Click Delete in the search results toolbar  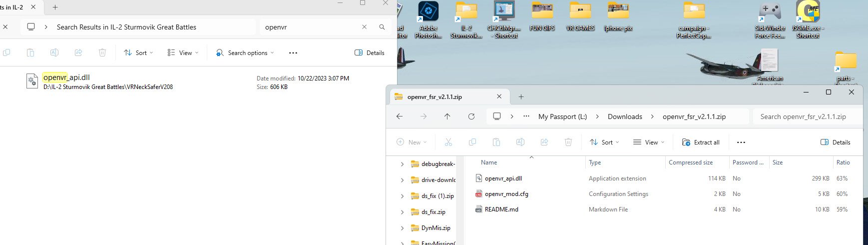pyautogui.click(x=102, y=52)
